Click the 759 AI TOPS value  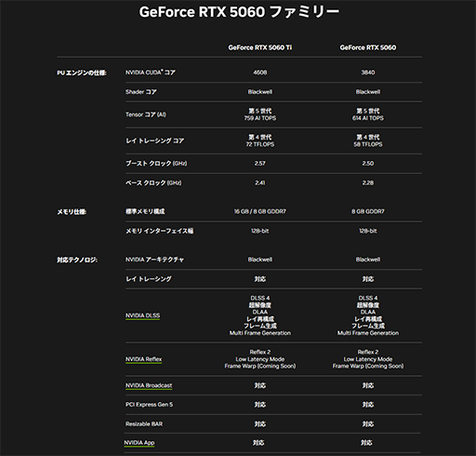click(x=260, y=118)
